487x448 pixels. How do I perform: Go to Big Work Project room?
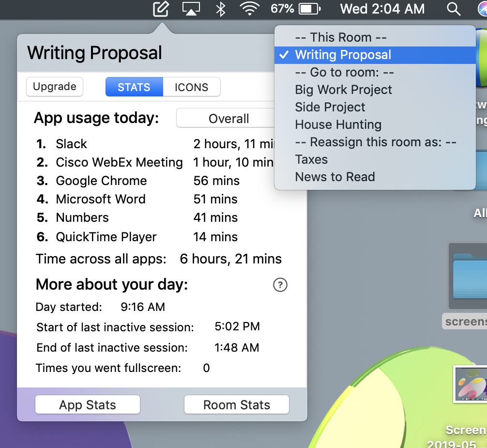pos(343,90)
